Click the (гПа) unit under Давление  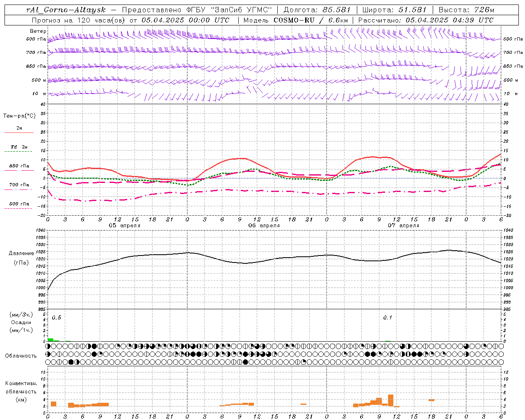[x=21, y=263]
